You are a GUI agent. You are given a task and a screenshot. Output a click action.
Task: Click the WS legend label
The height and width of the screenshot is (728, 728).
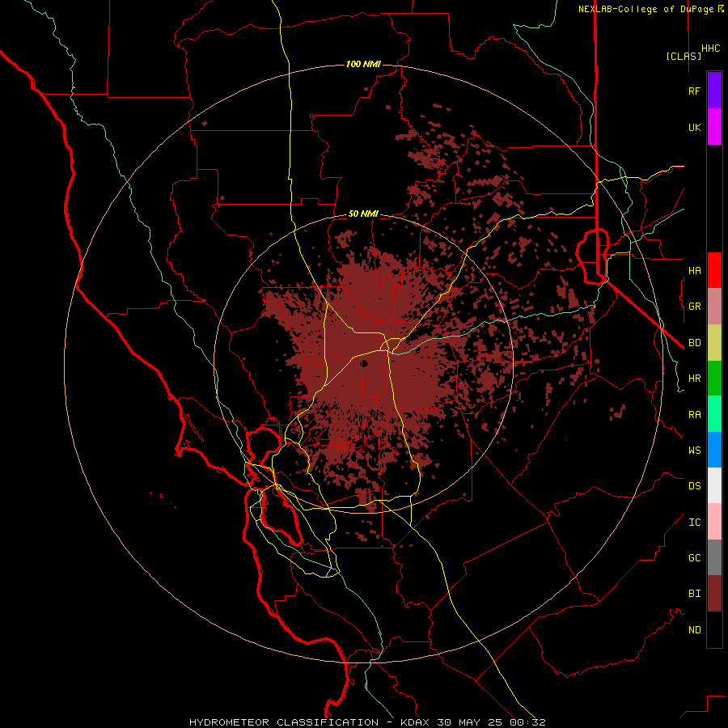pyautogui.click(x=694, y=451)
